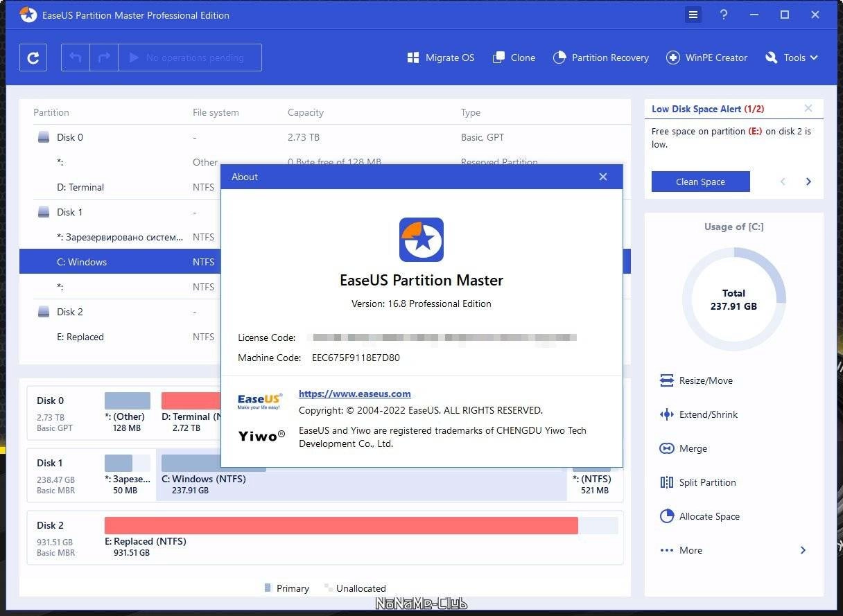Click the Yiwo logo in About

pyautogui.click(x=261, y=436)
